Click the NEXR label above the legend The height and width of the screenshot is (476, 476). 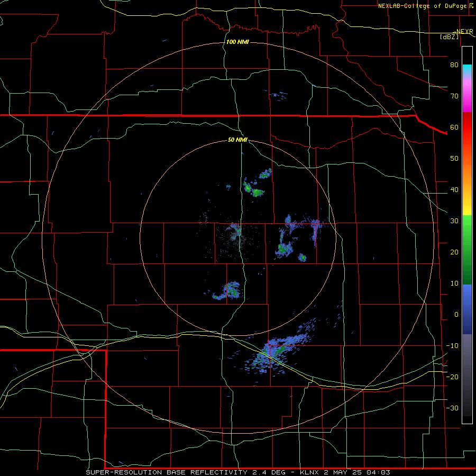click(x=464, y=31)
